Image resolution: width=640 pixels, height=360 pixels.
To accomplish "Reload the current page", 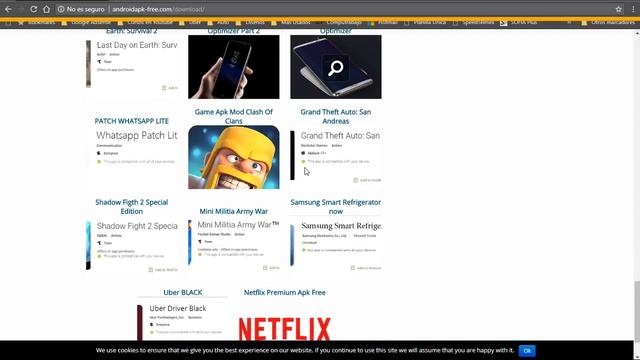I will tap(33, 9).
